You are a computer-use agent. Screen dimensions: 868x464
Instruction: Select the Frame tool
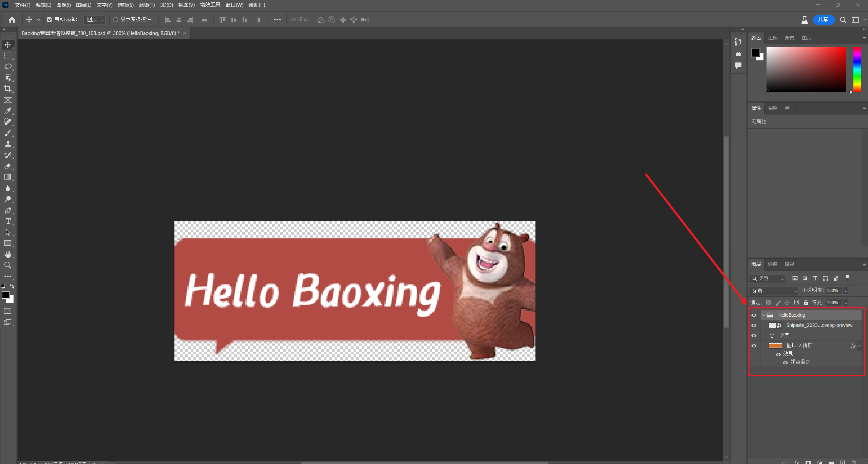tap(8, 100)
